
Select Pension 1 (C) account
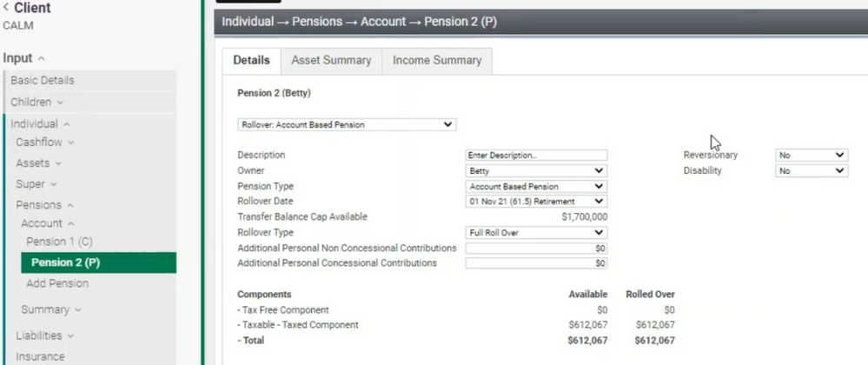tap(59, 242)
